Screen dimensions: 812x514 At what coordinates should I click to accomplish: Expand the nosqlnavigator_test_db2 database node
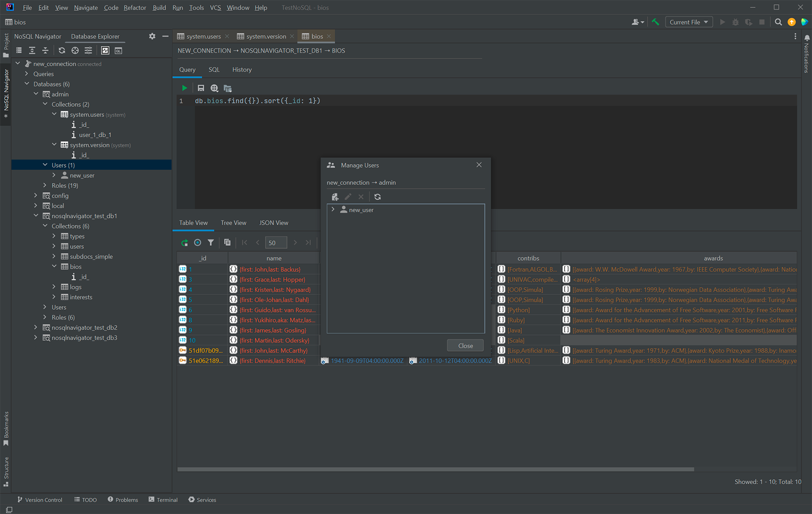(36, 328)
